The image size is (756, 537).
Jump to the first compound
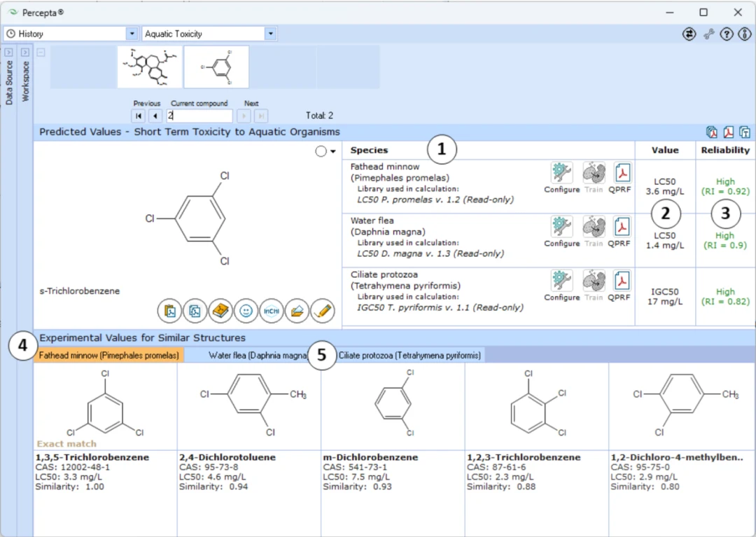(x=139, y=116)
